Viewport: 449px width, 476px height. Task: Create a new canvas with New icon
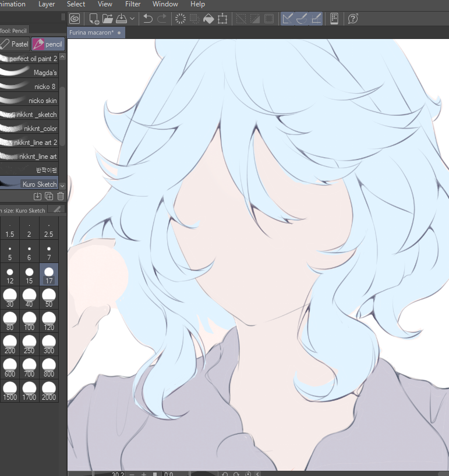[x=94, y=19]
